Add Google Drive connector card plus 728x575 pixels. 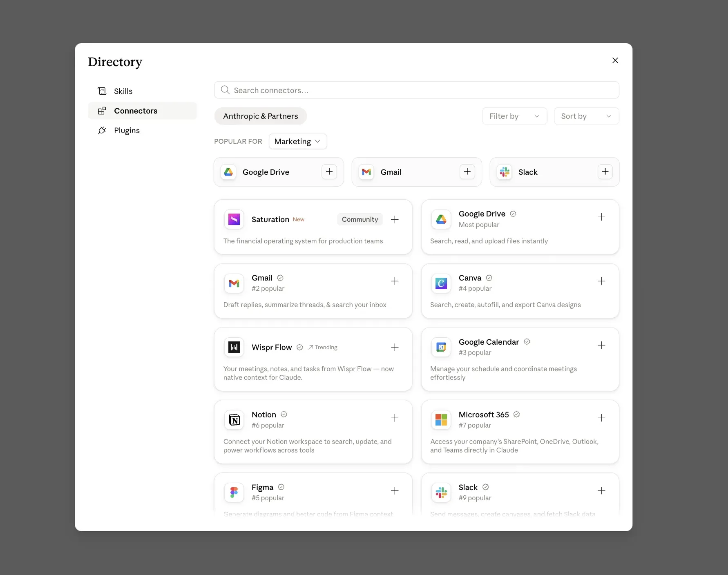click(x=601, y=217)
